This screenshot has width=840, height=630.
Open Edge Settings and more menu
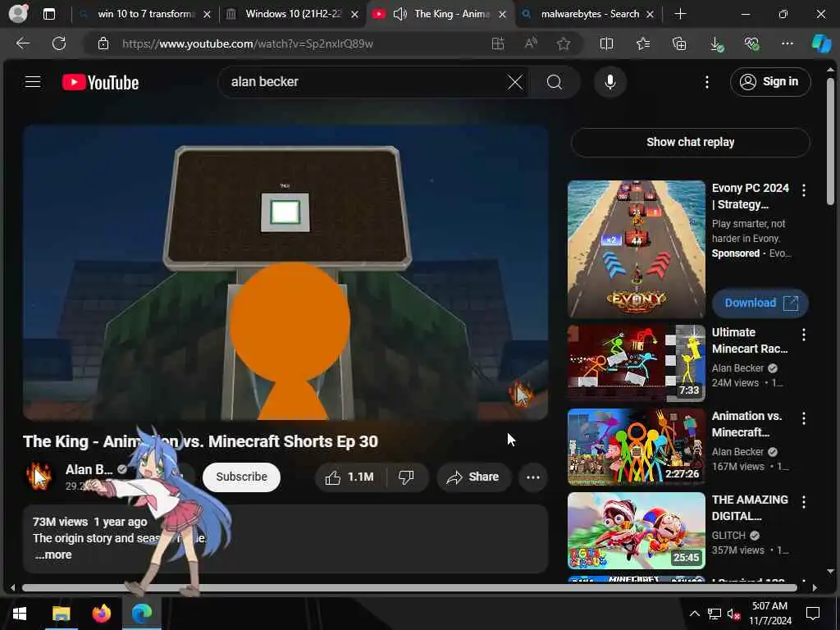[x=787, y=43]
